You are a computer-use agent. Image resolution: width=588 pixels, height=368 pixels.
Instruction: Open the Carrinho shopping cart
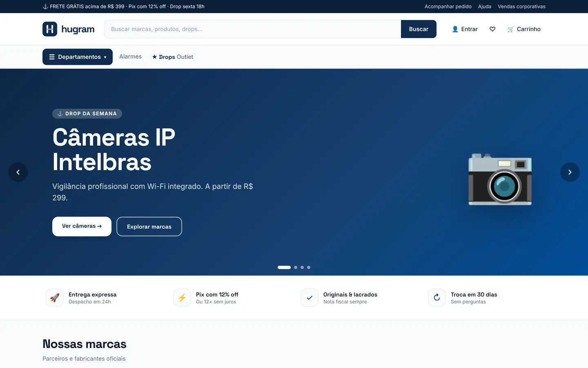524,29
